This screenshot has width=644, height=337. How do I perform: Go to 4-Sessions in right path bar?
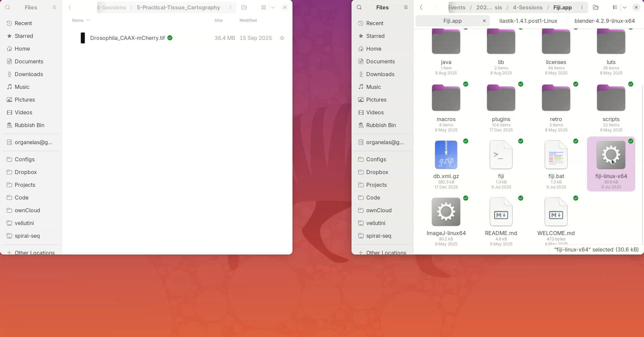pyautogui.click(x=527, y=7)
